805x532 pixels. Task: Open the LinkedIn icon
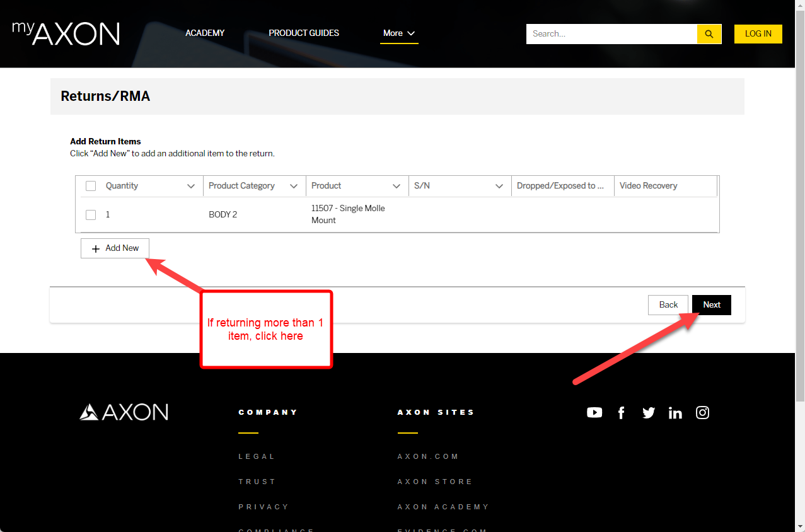click(x=675, y=412)
